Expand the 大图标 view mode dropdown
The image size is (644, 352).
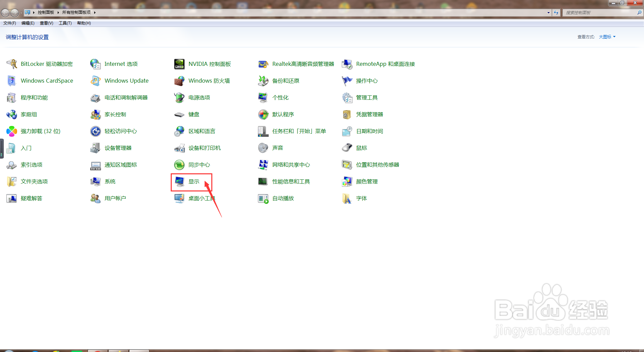[607, 37]
